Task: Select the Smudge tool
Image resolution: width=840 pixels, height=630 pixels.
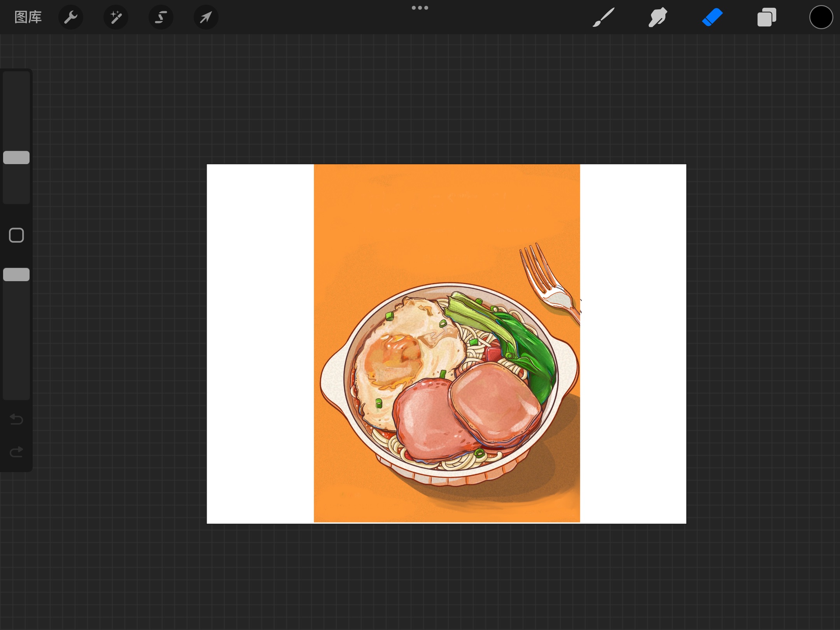Action: click(658, 17)
